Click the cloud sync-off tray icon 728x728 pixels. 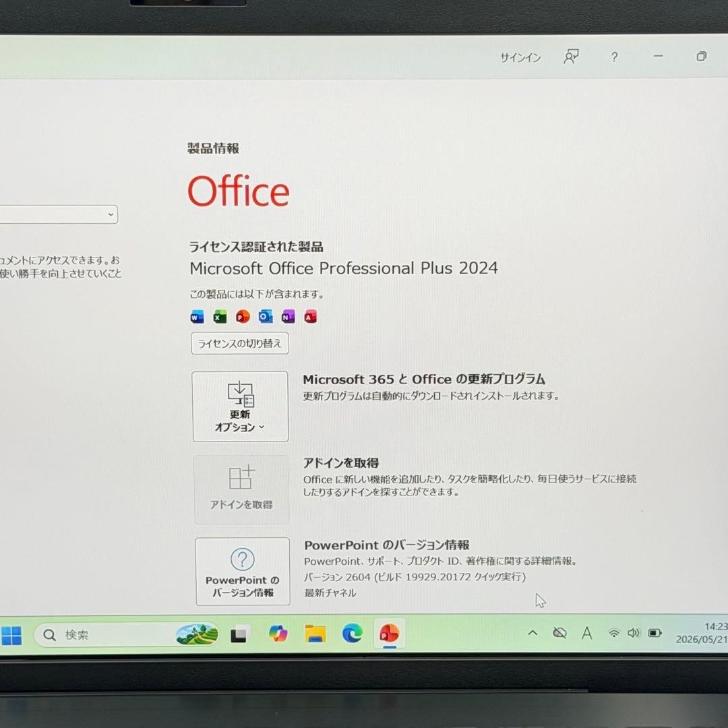[559, 632]
